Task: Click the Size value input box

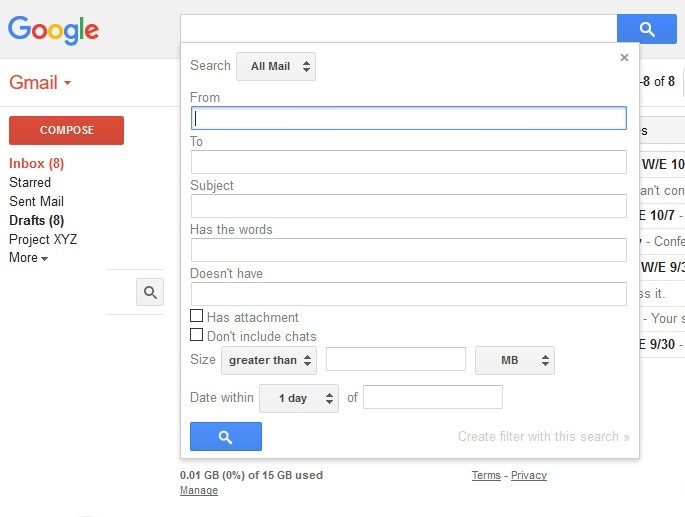Action: (x=396, y=359)
